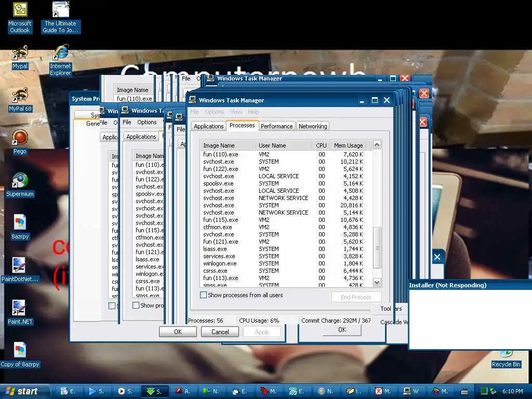Screen dimensions: 532x399
Task: Launch Internet Explorer from the desktop
Action: (x=60, y=60)
